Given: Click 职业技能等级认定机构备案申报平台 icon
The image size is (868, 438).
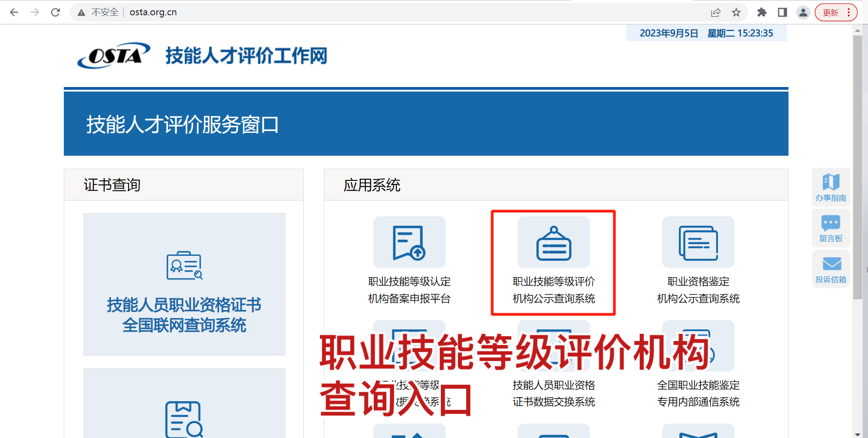Looking at the screenshot, I should point(409,242).
